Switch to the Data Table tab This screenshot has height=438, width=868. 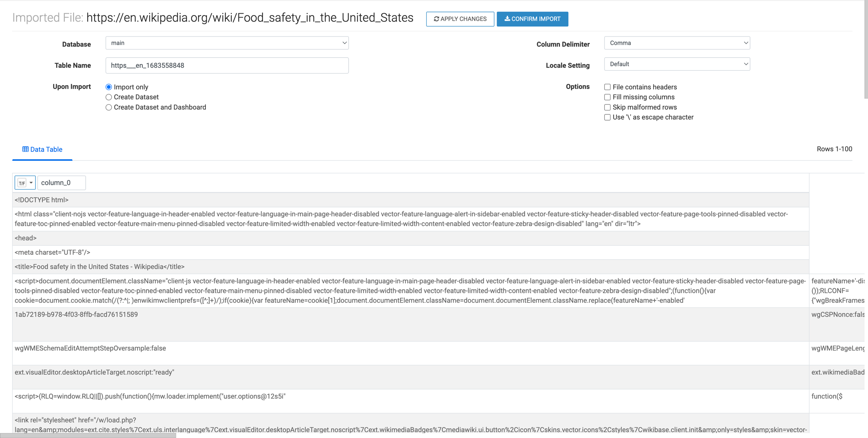pyautogui.click(x=42, y=149)
